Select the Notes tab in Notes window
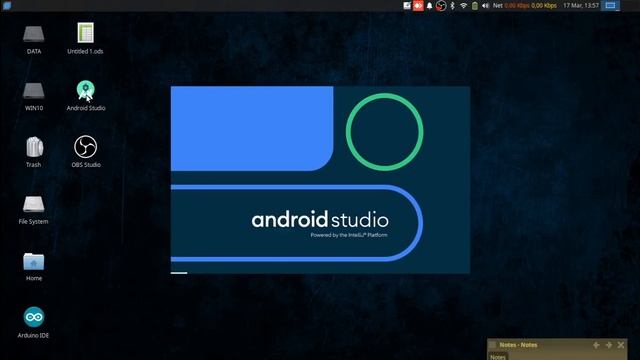This screenshot has height=360, width=640. pos(498,357)
